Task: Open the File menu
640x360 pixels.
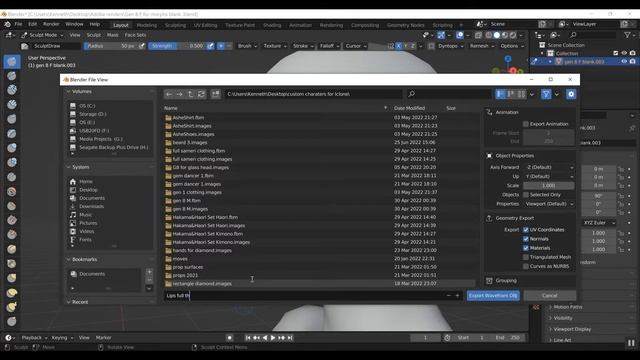Action: pyautogui.click(x=18, y=24)
